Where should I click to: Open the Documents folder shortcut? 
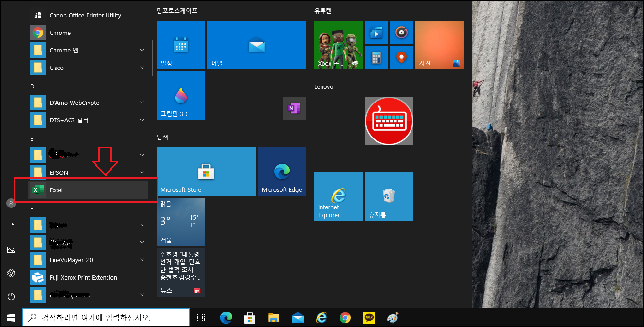[11, 226]
